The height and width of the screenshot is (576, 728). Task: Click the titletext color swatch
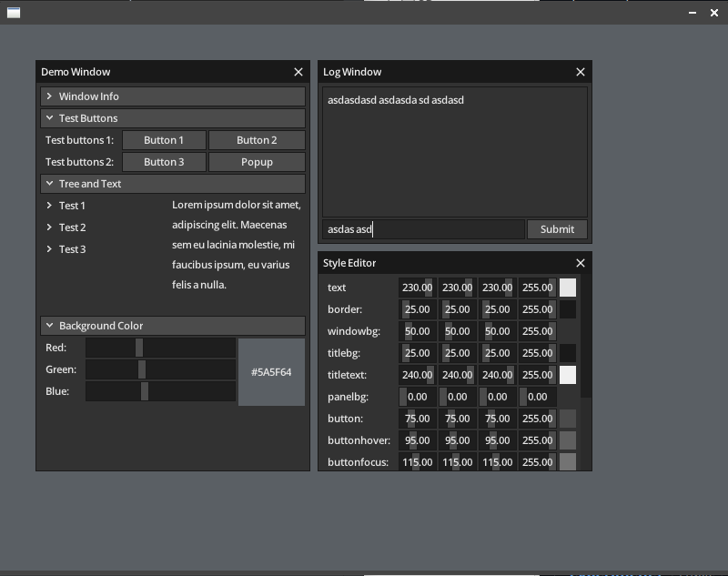click(x=568, y=375)
